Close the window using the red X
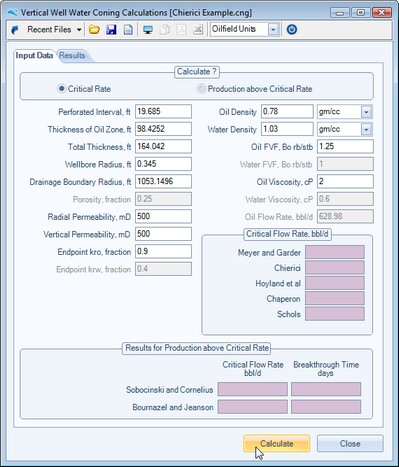Image resolution: width=399 pixels, height=467 pixels. 381,13
